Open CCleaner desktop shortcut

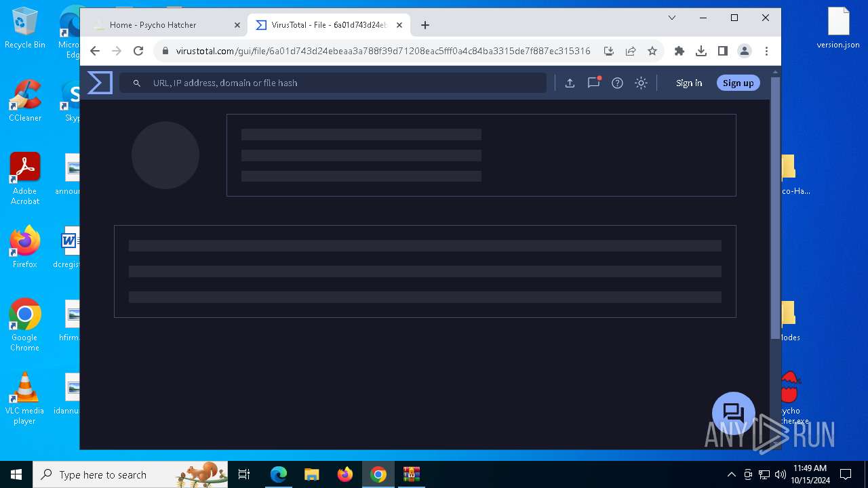[x=24, y=101]
